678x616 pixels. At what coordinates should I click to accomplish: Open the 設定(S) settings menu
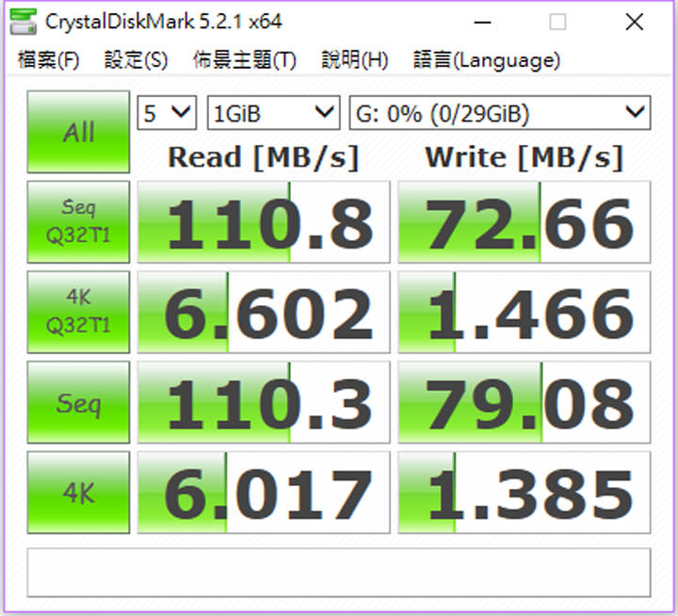click(136, 61)
